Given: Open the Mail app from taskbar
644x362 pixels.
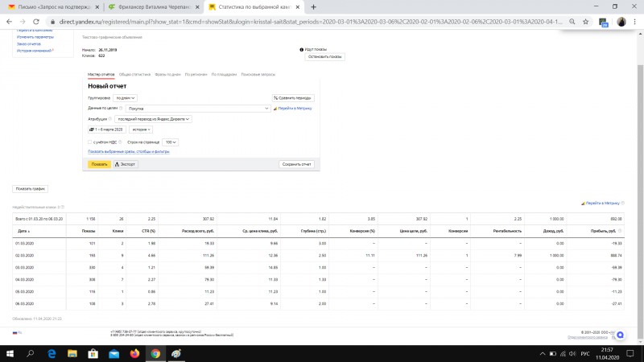Looking at the screenshot, I should pyautogui.click(x=114, y=353).
